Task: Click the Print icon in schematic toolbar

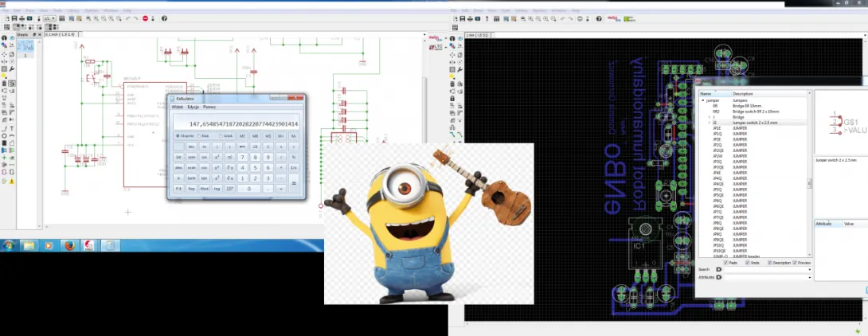Action: [23, 18]
